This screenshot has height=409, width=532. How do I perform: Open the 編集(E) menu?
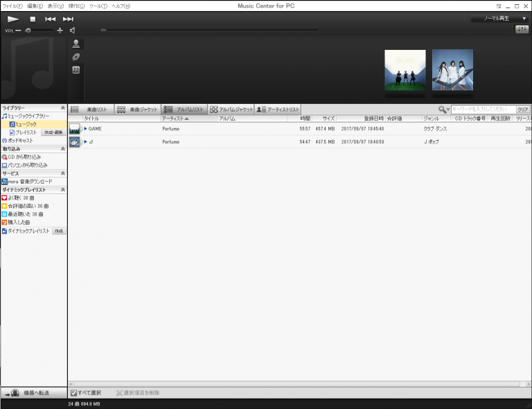pos(35,6)
